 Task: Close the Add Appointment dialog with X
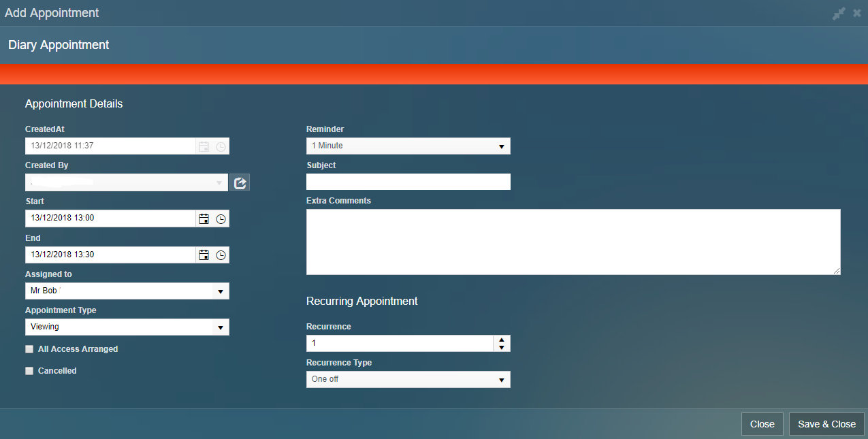(857, 13)
